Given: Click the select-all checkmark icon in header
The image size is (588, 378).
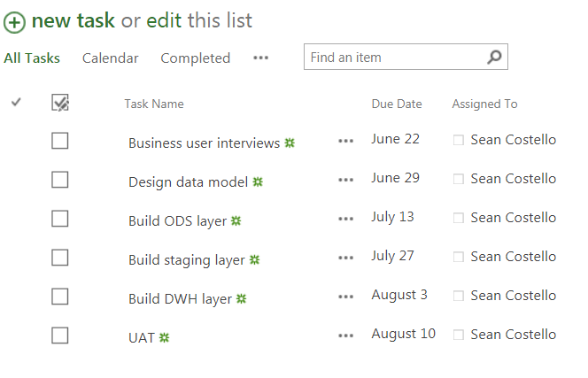Looking at the screenshot, I should coord(60,104).
